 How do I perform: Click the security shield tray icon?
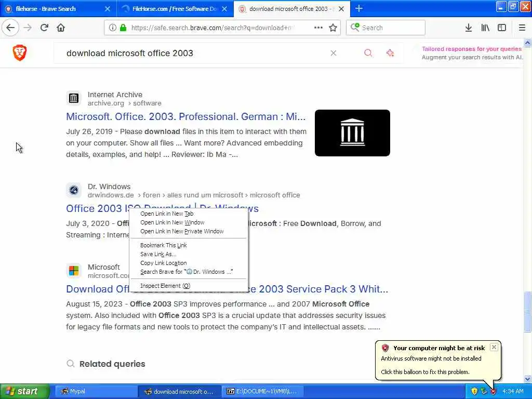tap(474, 391)
